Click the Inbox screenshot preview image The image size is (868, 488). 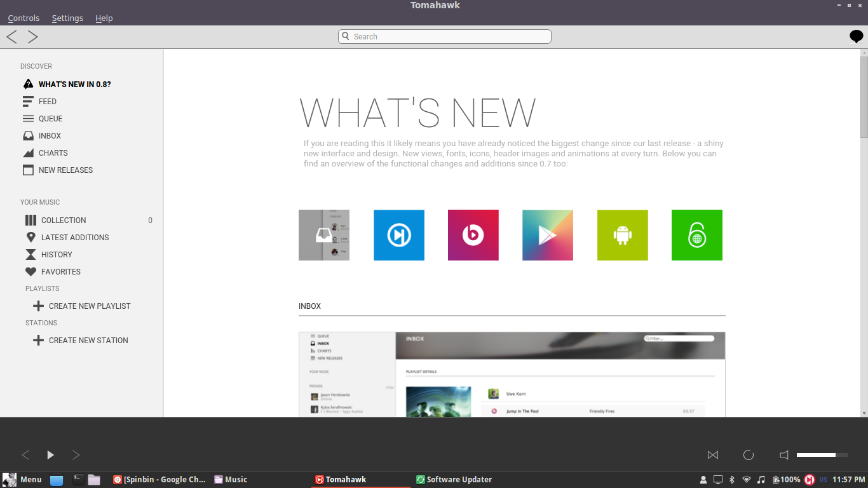click(512, 374)
